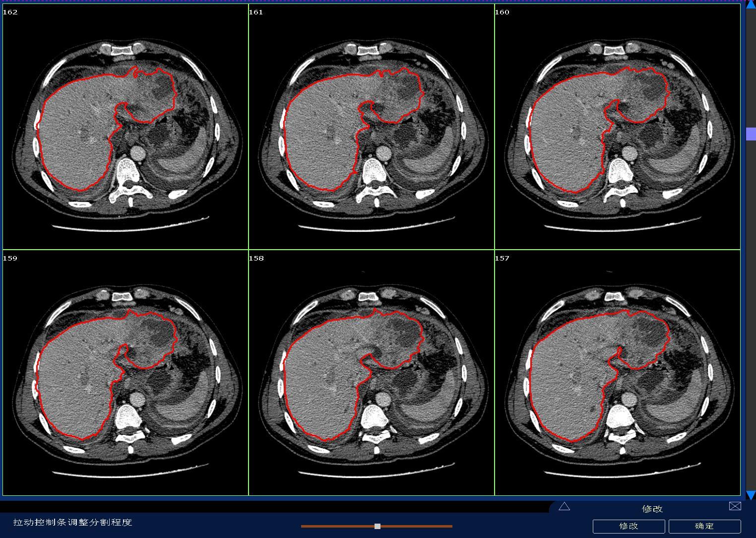The height and width of the screenshot is (538, 756).
Task: Collapse panel using the triangle icon
Action: (564, 506)
